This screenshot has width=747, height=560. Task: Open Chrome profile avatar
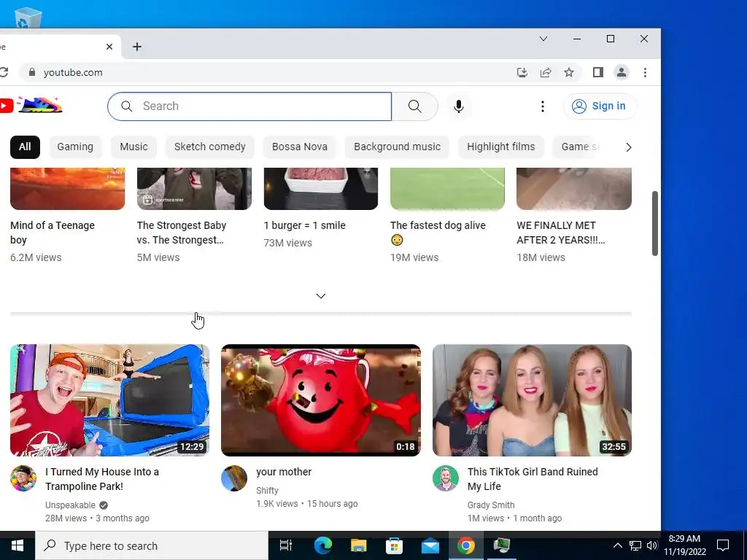pyautogui.click(x=622, y=72)
